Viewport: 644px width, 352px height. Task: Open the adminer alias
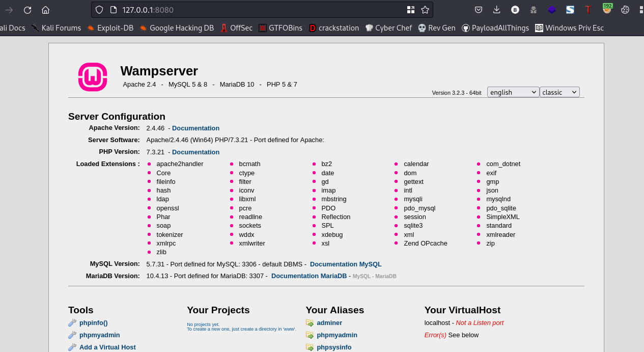coord(329,323)
